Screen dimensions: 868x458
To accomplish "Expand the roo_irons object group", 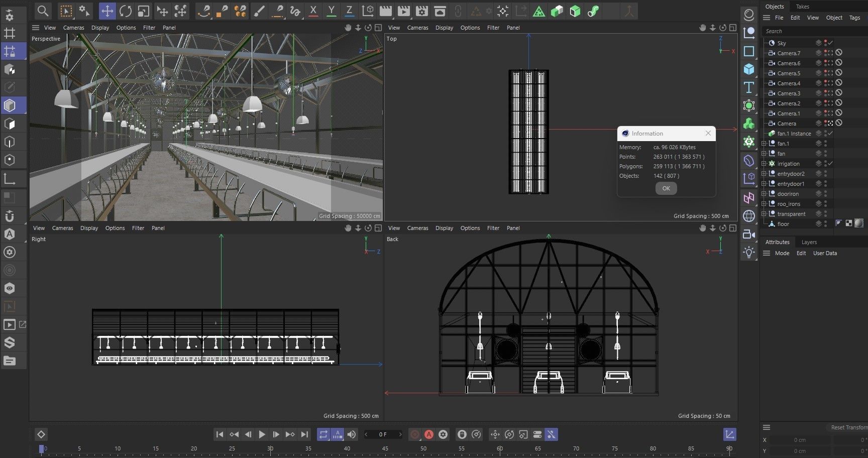I will [764, 204].
